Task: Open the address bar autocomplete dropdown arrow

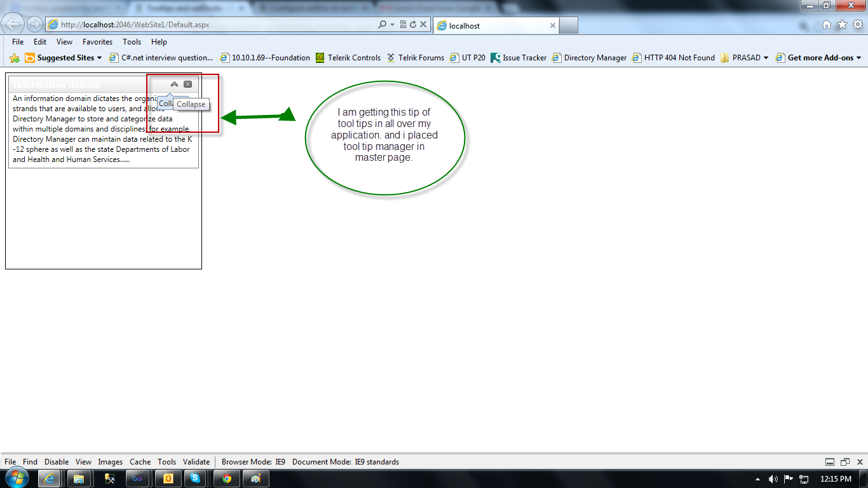Action: (x=392, y=25)
